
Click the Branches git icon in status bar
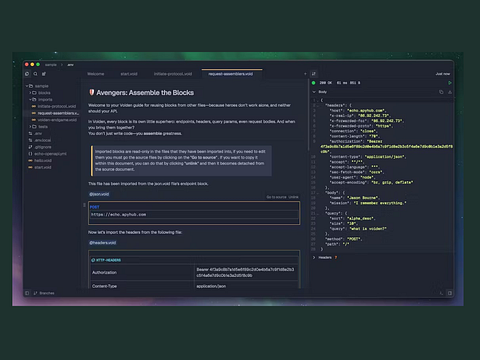[35, 293]
